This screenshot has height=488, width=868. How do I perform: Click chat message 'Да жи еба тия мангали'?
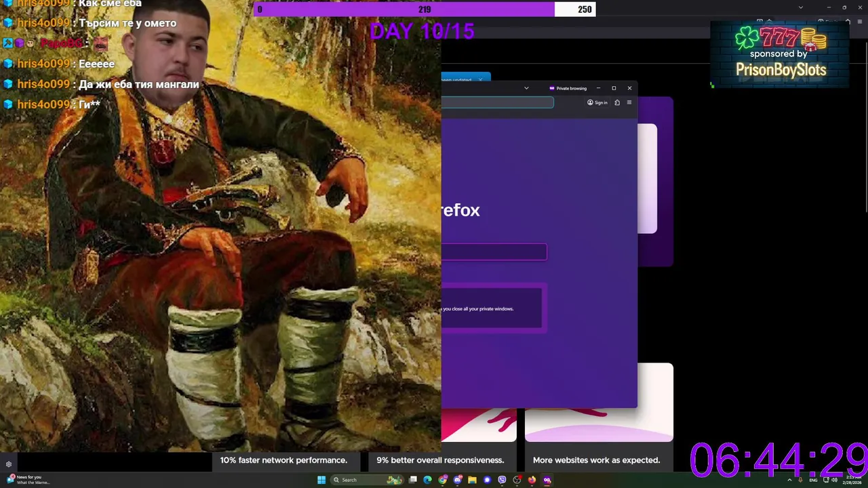tap(139, 85)
